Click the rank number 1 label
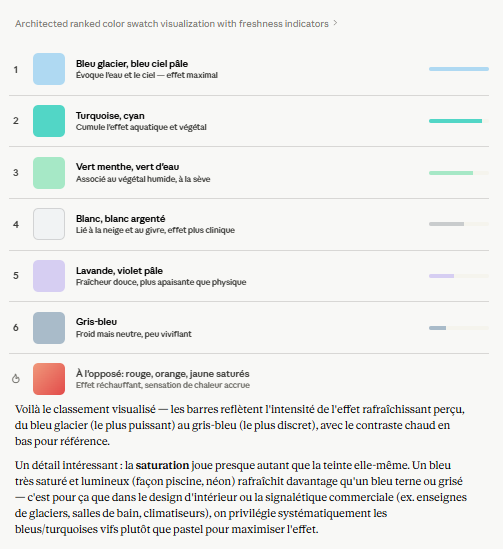The width and height of the screenshot is (503, 549). pos(16,69)
